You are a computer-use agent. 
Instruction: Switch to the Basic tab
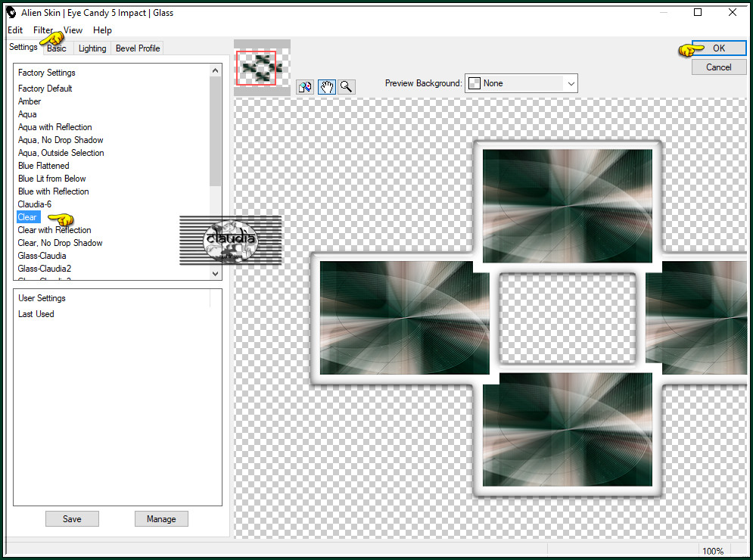pyautogui.click(x=57, y=48)
